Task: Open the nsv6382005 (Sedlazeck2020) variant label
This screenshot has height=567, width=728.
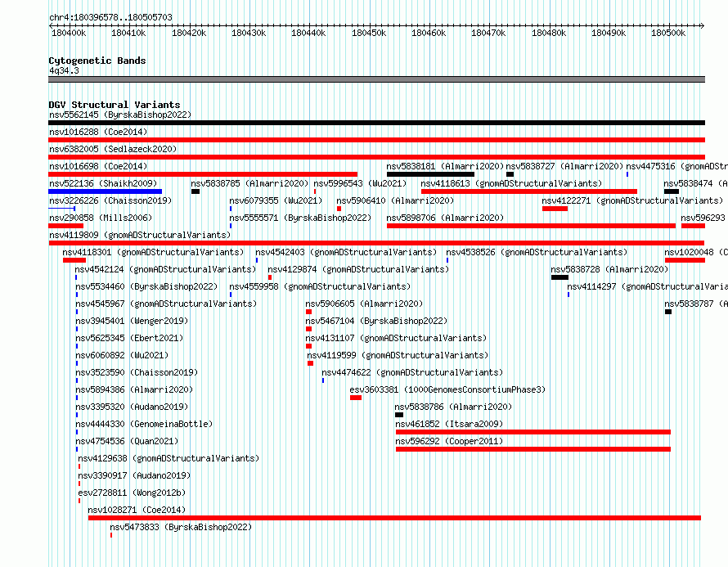Action: [113, 149]
